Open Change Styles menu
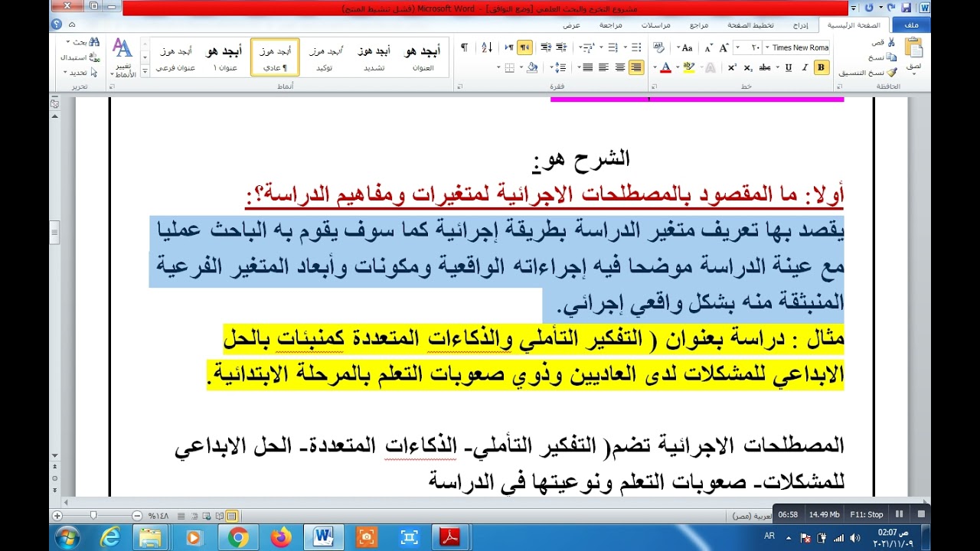Image resolution: width=980 pixels, height=551 pixels. 122,57
